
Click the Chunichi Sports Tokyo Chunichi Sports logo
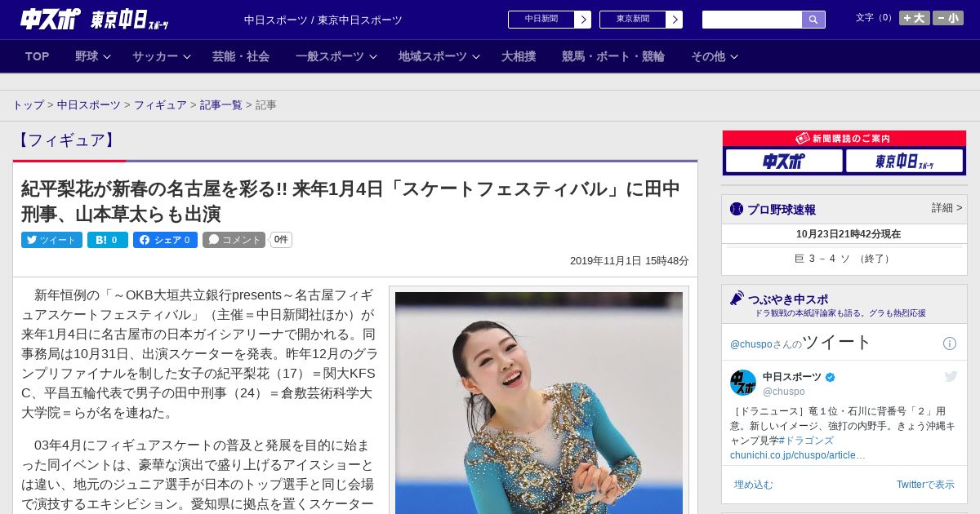pos(95,20)
